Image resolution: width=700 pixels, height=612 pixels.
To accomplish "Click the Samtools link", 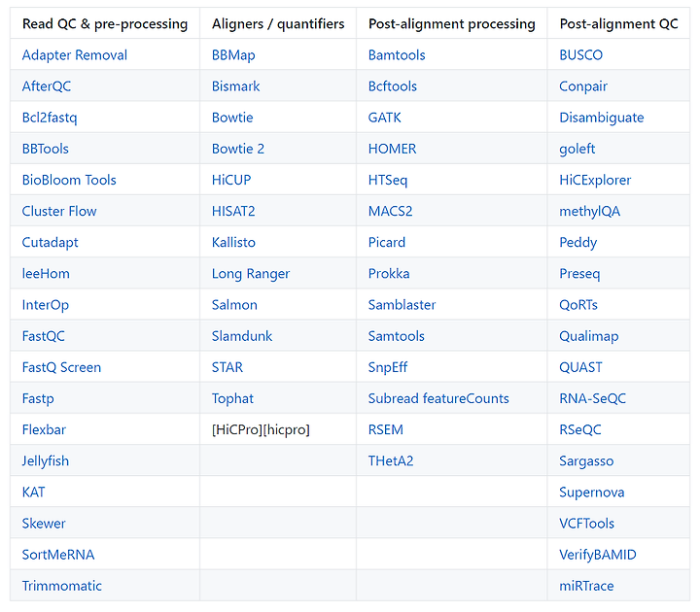I will pyautogui.click(x=397, y=336).
